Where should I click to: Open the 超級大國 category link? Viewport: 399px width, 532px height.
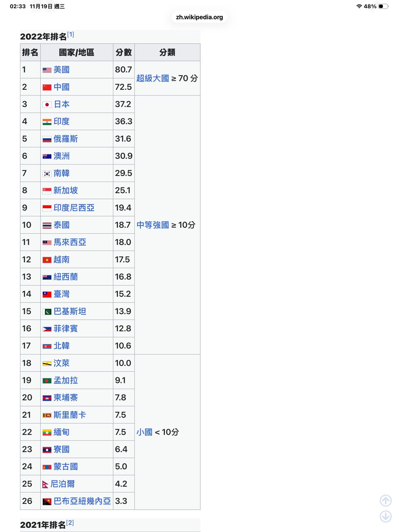(153, 78)
